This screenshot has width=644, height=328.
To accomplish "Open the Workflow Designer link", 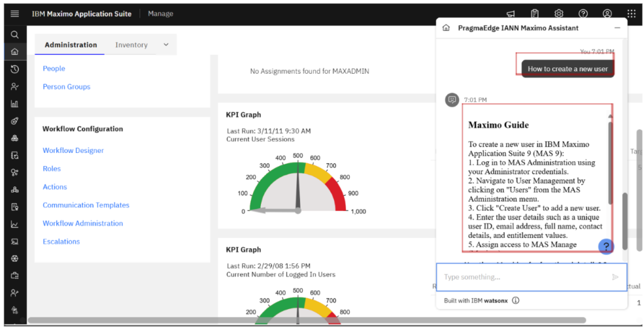I will 73,150.
